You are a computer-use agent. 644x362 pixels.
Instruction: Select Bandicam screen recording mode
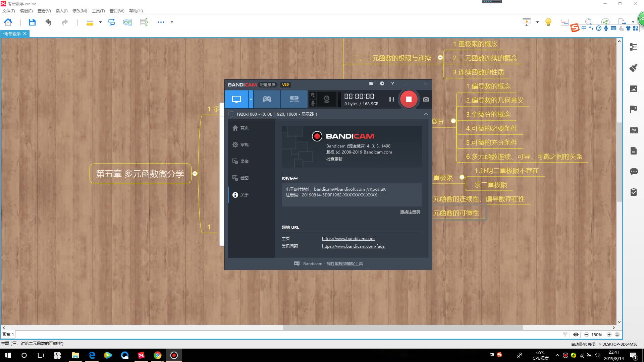tap(236, 99)
